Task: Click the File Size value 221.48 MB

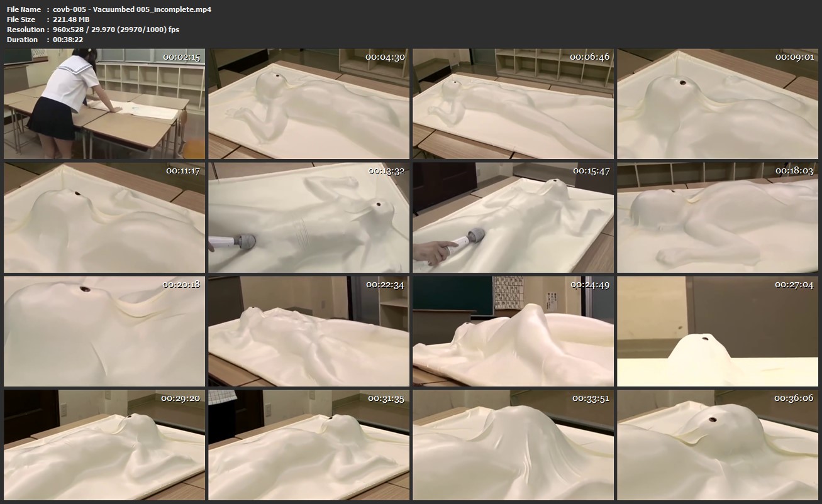Action: [x=71, y=19]
